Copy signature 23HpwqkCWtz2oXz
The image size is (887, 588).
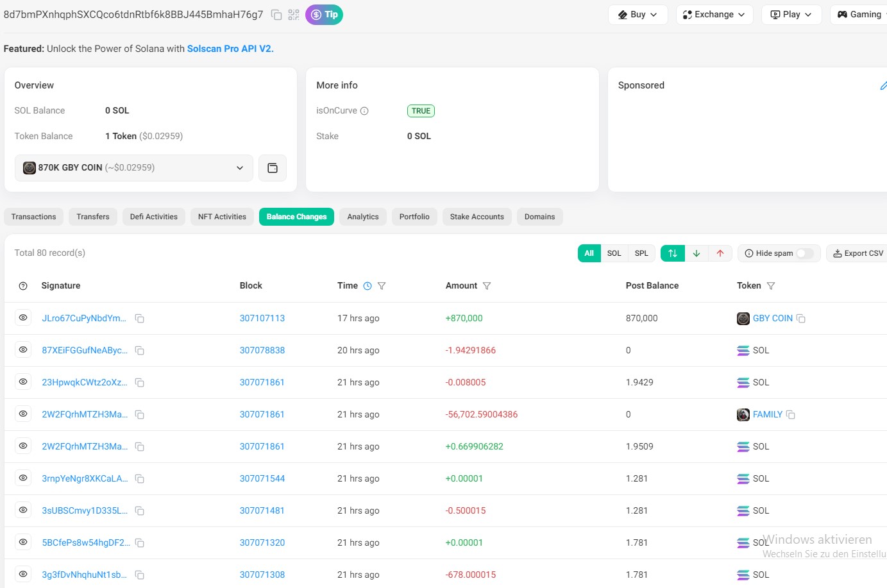[x=139, y=383]
